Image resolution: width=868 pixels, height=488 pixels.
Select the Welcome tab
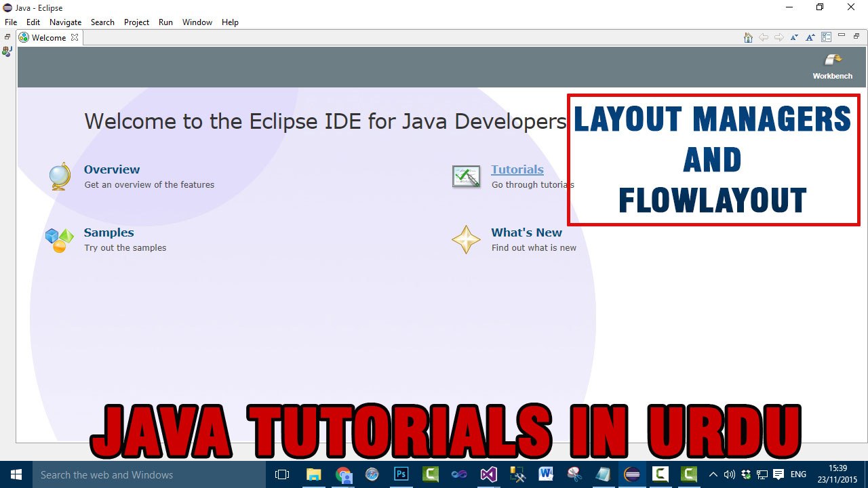pos(48,37)
